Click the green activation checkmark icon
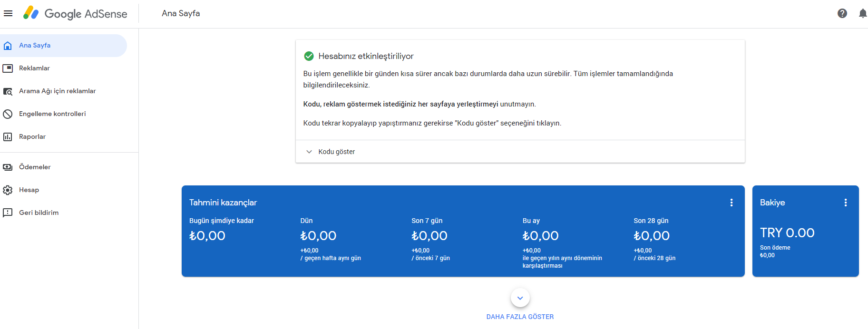The image size is (868, 329). 309,56
